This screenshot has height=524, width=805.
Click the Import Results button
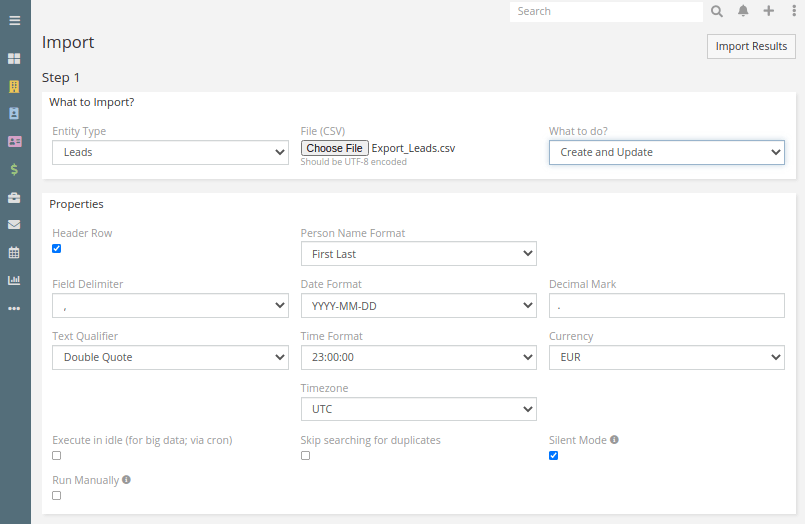tap(751, 46)
